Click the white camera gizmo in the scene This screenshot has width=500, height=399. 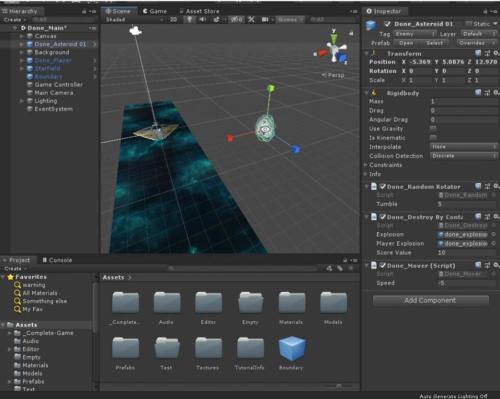(x=135, y=31)
